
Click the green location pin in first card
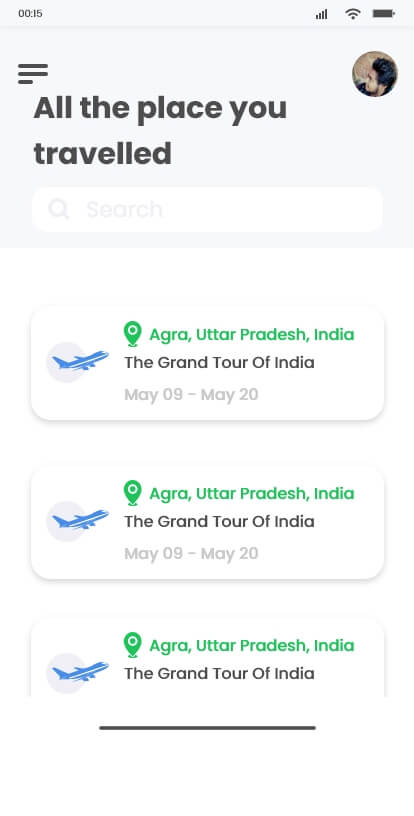(x=133, y=334)
